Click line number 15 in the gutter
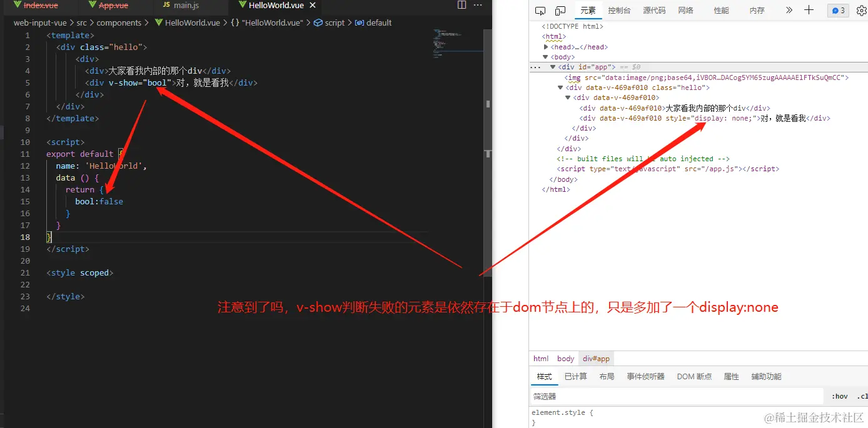Viewport: 868px width, 428px height. tap(25, 201)
